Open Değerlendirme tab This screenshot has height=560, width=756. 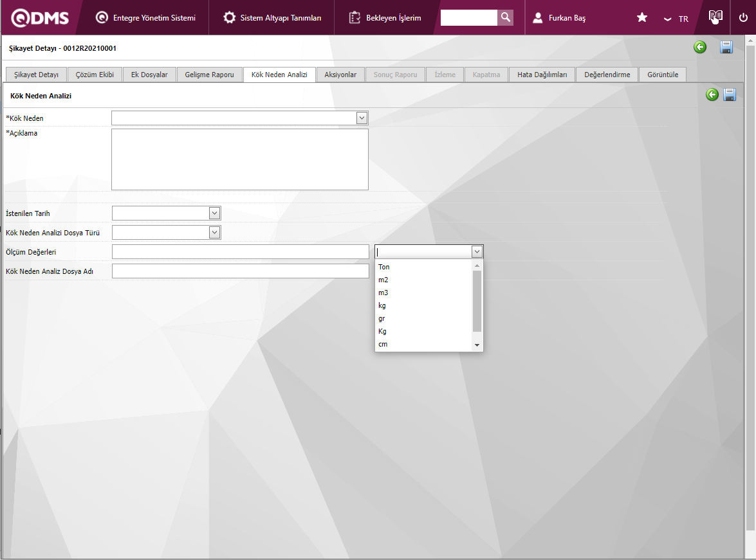(607, 75)
